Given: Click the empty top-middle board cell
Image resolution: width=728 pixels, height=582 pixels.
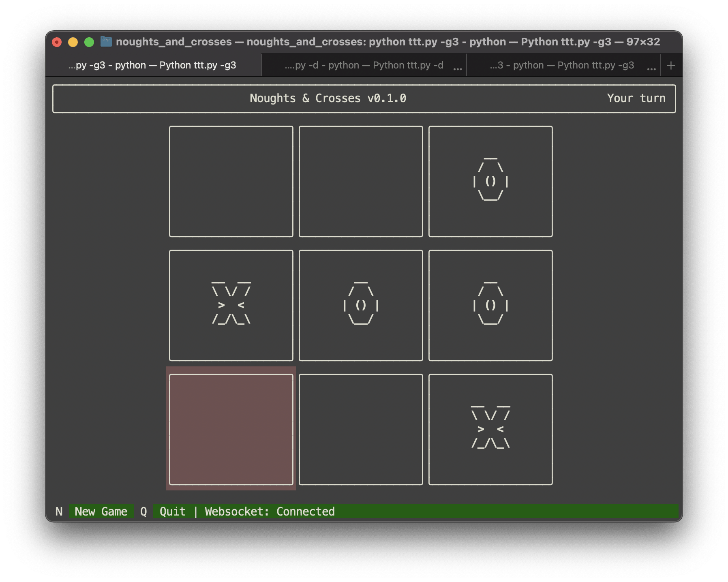Looking at the screenshot, I should point(361,182).
